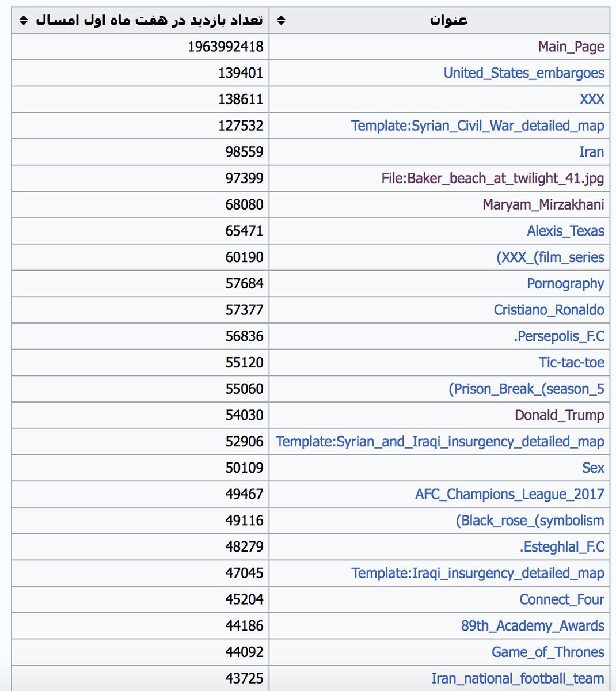Select the value 138611

point(241,100)
